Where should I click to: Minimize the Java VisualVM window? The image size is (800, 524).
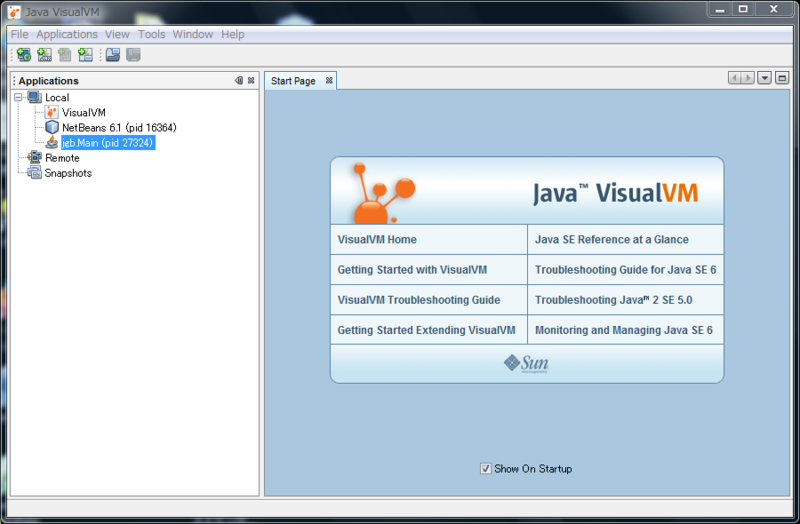tap(719, 9)
